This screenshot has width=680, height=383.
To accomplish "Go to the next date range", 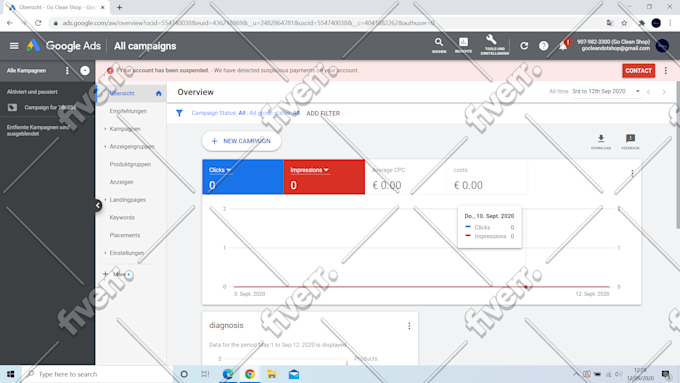I will 664,92.
